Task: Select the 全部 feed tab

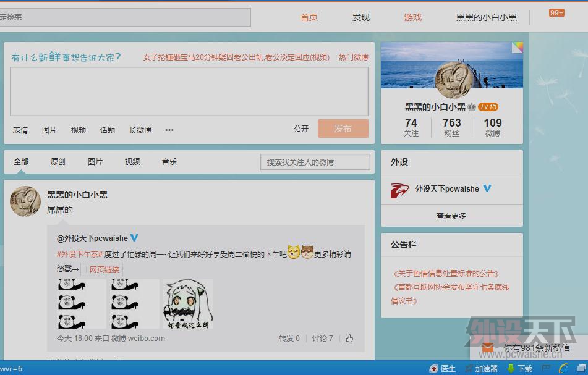Action: 21,161
